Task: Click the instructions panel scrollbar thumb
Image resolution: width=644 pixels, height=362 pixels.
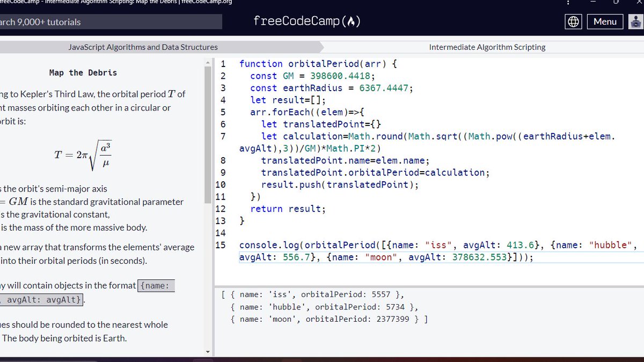Action: (x=208, y=135)
